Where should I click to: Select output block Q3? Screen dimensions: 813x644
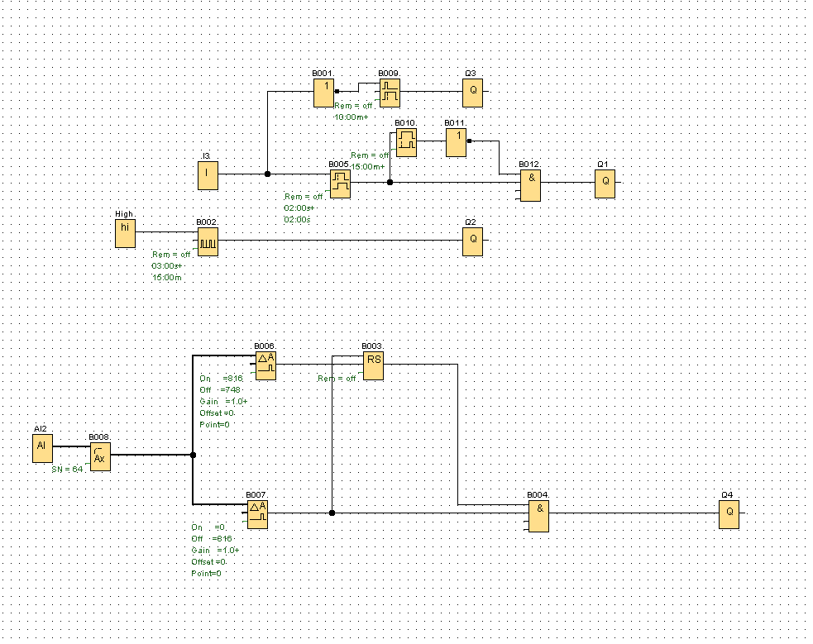(x=472, y=93)
